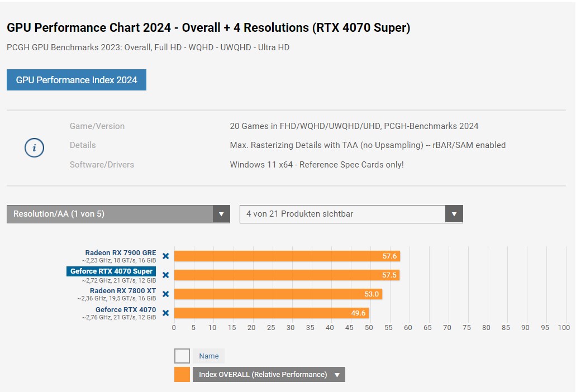Expand the Index OVERALL metric dropdown

click(269, 374)
